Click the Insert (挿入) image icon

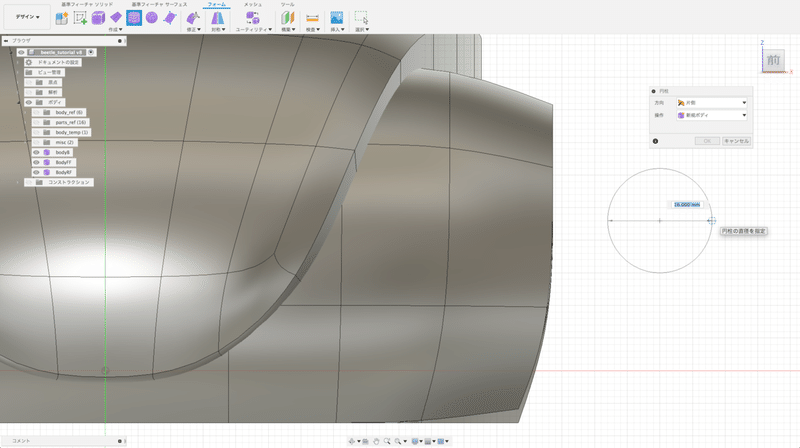pyautogui.click(x=336, y=17)
